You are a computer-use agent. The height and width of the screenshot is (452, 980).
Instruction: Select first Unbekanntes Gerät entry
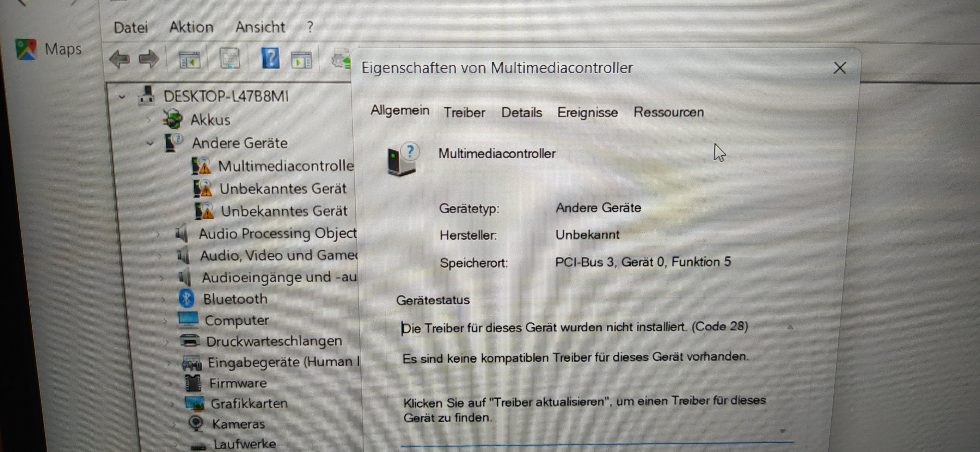283,188
